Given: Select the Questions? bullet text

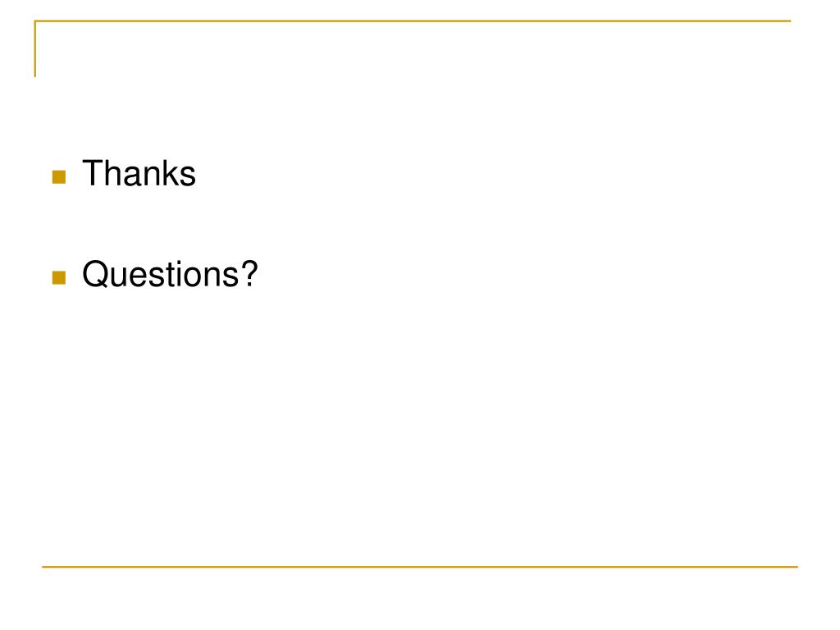Looking at the screenshot, I should (x=170, y=275).
